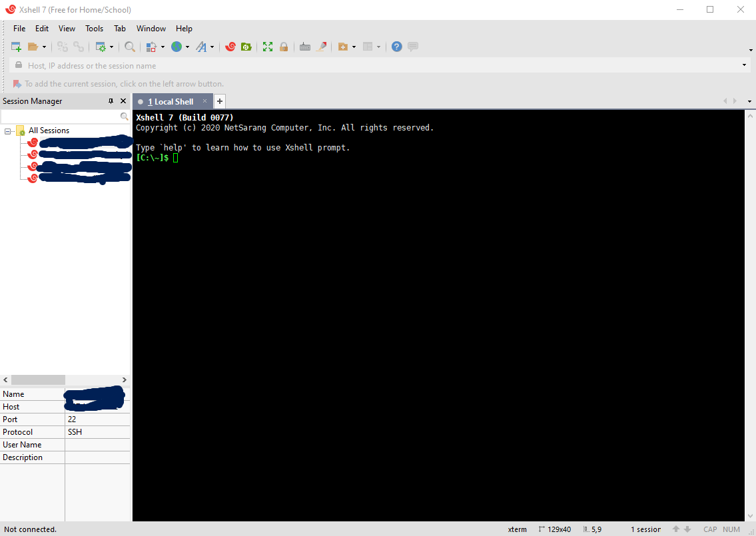Launch the green Xftp file transfer icon
The image size is (756, 536).
point(246,47)
